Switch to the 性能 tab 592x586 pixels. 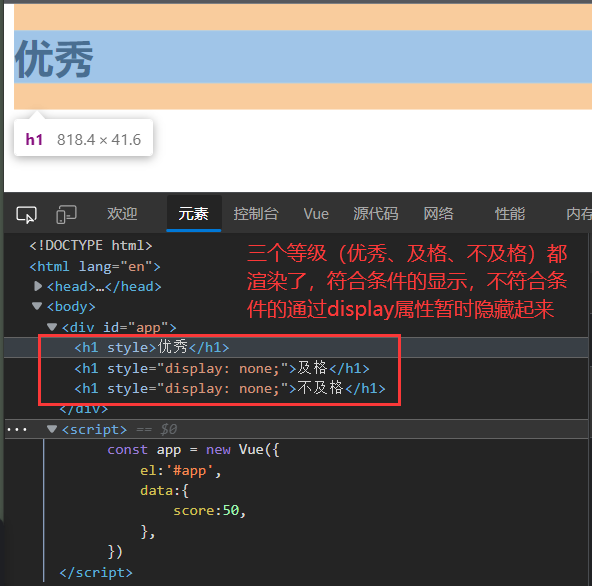pyautogui.click(x=510, y=214)
